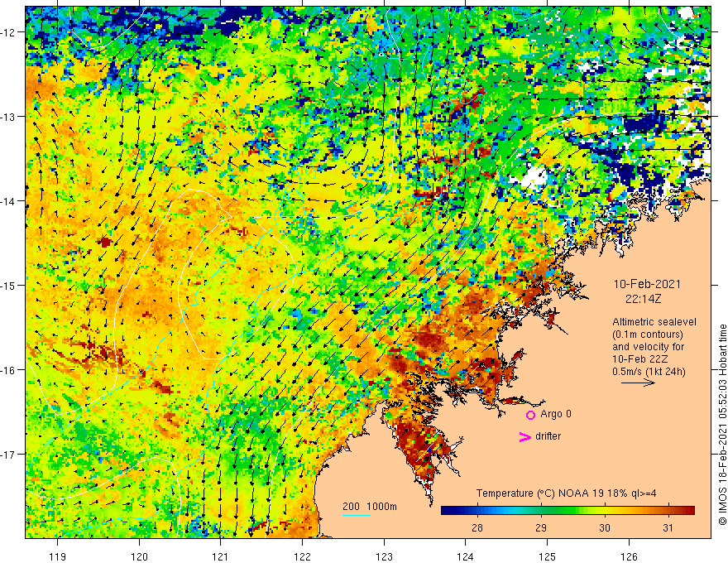This screenshot has height=563, width=728.
Task: Click the '0.5m/s (1kt 24h)' scale text
Action: (x=649, y=372)
